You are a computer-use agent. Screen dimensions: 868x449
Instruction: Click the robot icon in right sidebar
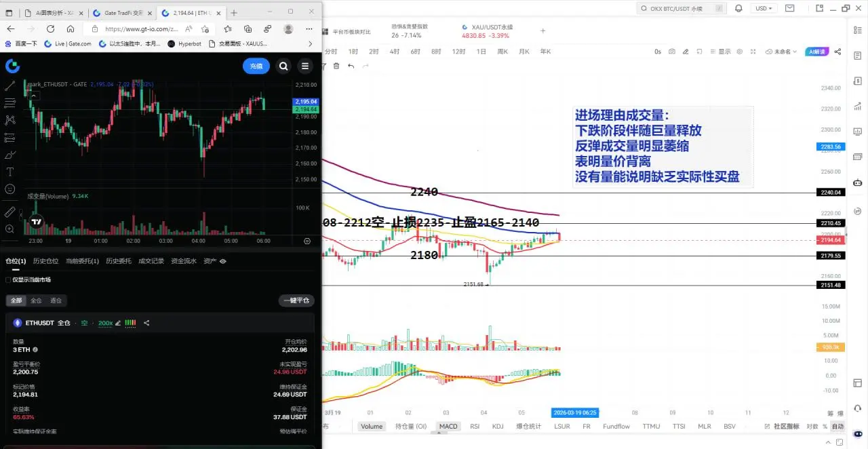(858, 182)
